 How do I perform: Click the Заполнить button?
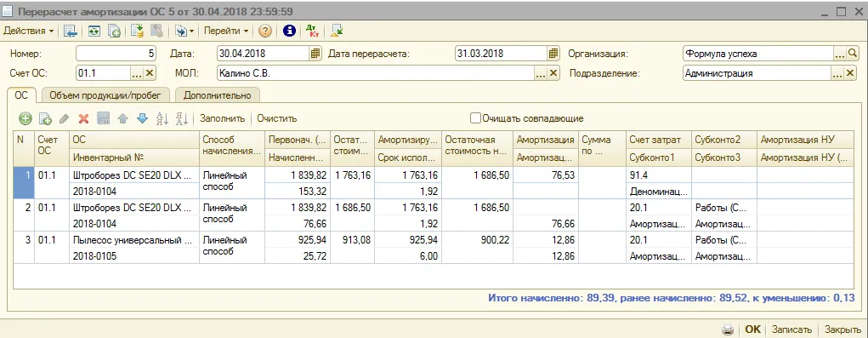point(222,118)
